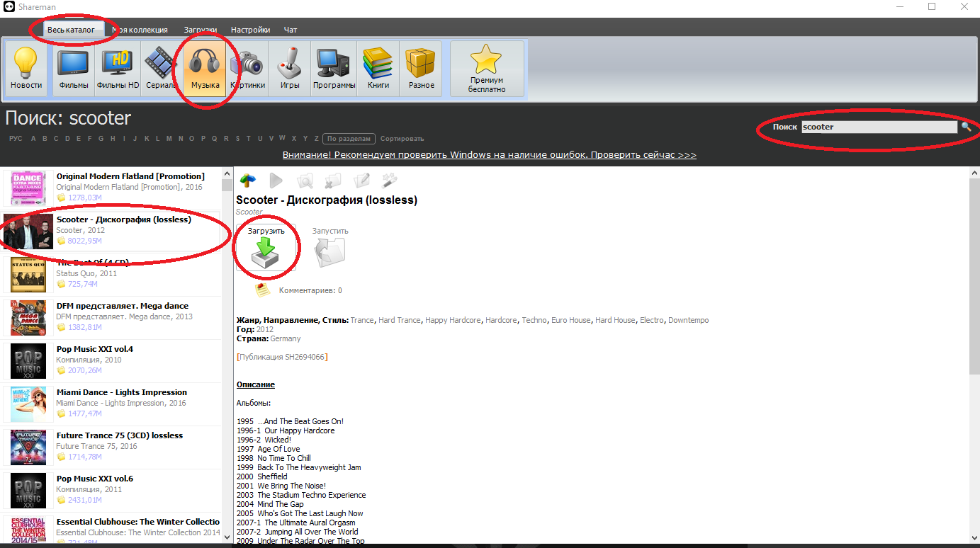Click the Scooter band thumbnail
The width and height of the screenshot is (980, 548).
point(28,231)
